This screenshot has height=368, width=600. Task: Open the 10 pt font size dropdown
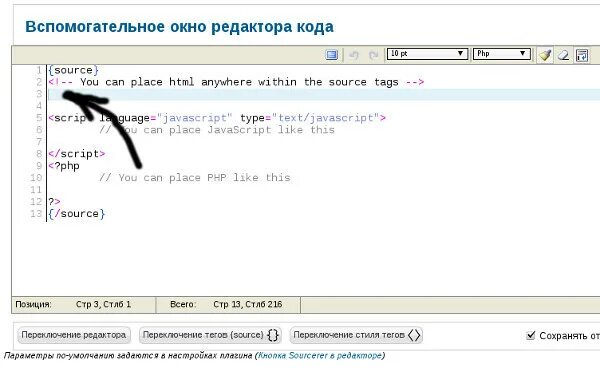(427, 54)
